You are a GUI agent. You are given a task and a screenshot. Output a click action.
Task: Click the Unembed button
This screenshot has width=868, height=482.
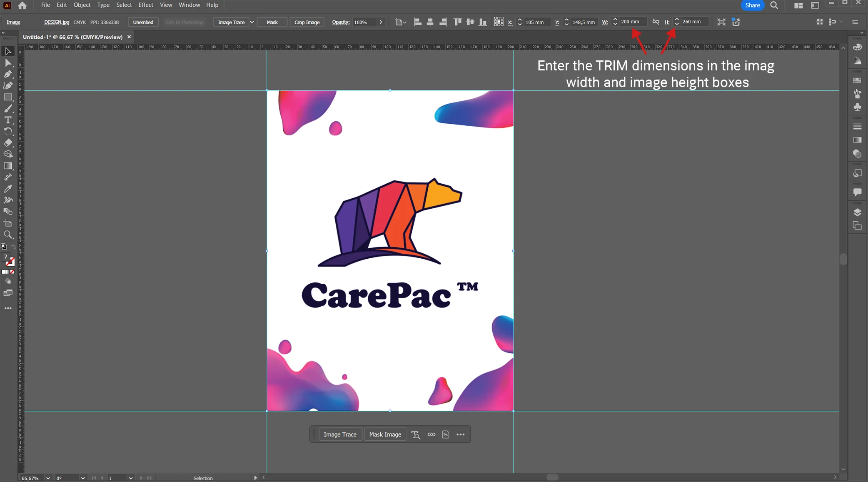click(x=143, y=22)
